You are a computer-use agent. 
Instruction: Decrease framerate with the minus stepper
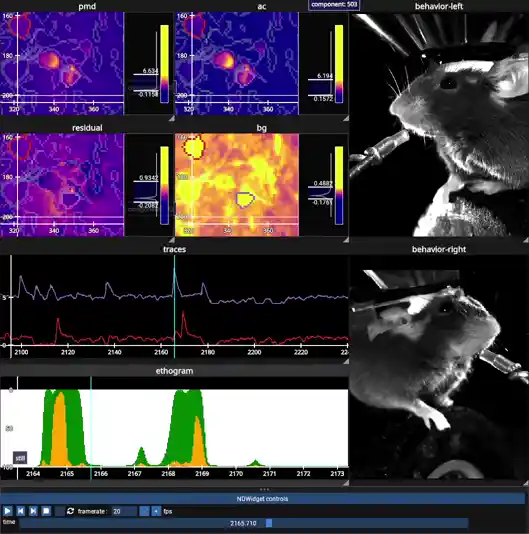pyautogui.click(x=144, y=511)
